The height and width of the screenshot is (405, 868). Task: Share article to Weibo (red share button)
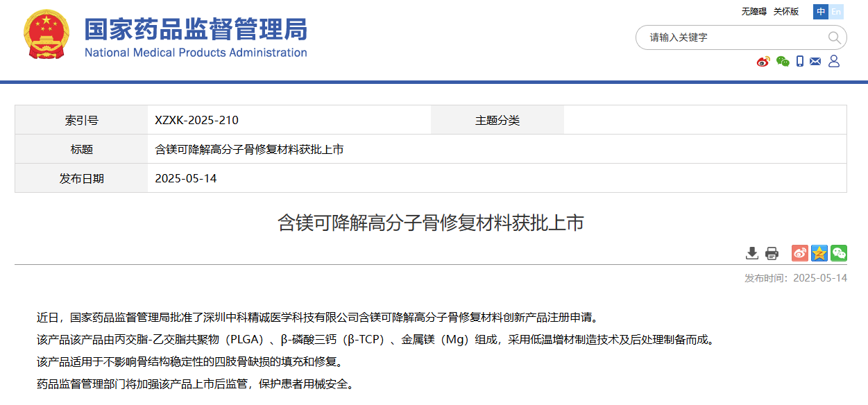click(x=800, y=253)
